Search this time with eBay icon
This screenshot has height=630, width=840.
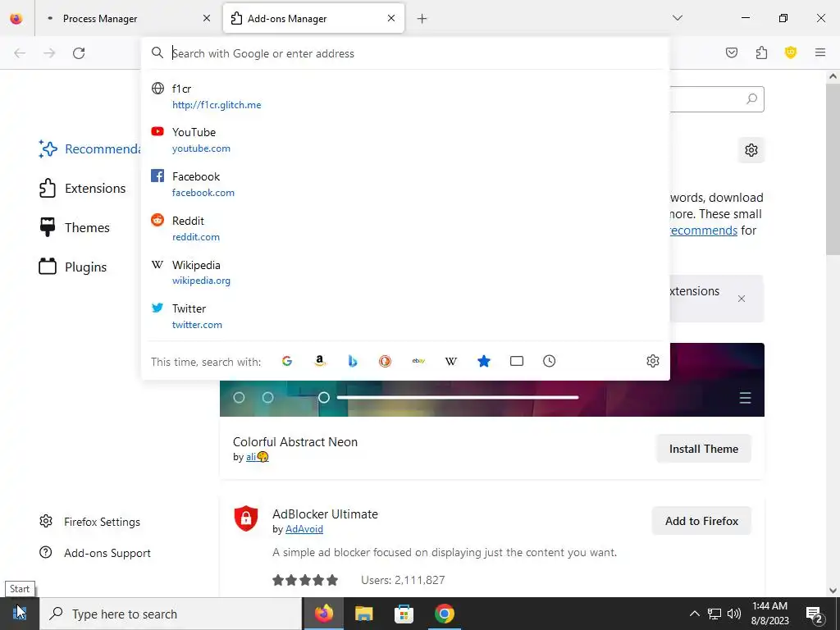(418, 361)
